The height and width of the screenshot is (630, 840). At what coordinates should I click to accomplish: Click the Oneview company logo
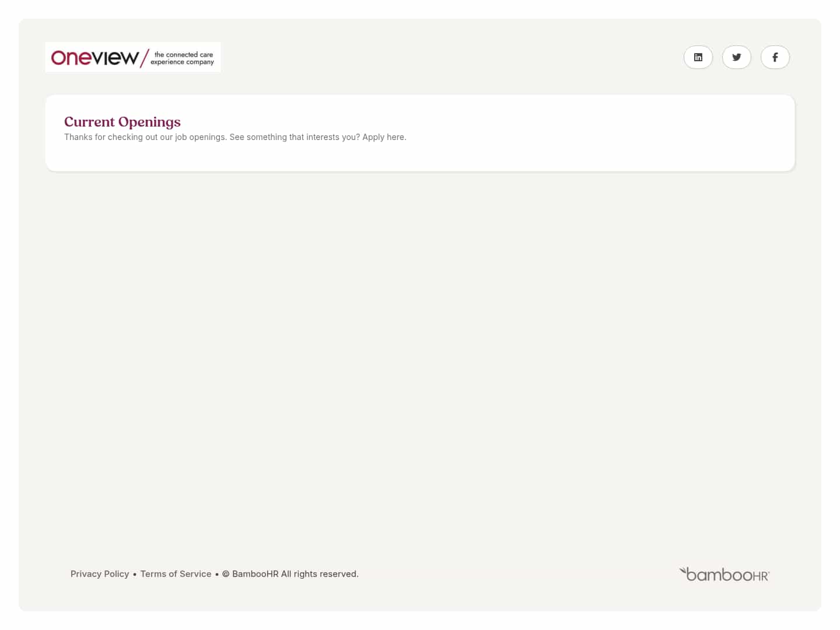(x=133, y=57)
